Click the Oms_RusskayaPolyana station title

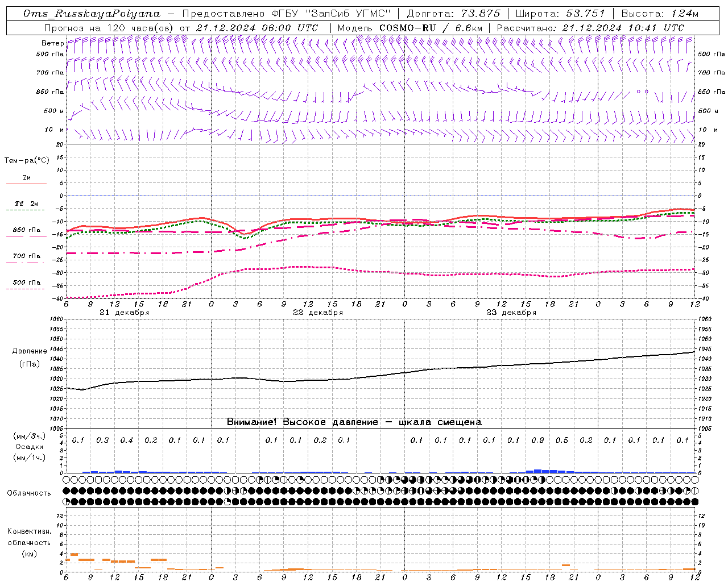click(x=92, y=14)
